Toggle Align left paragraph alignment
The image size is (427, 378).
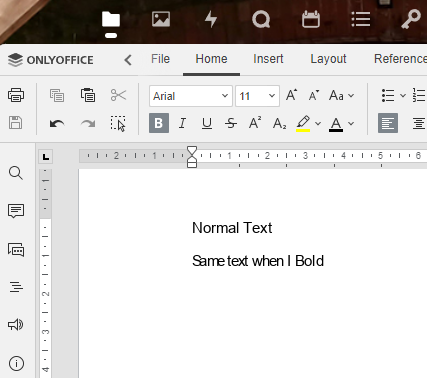(388, 123)
